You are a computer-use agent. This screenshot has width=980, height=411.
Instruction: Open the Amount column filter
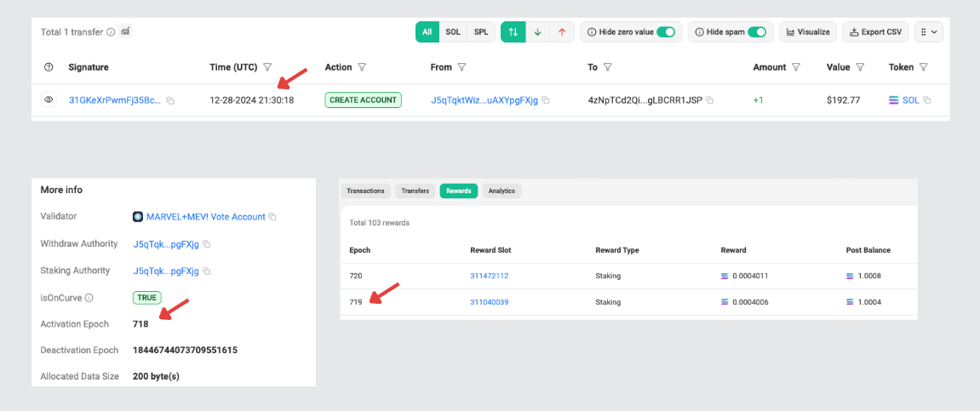795,67
